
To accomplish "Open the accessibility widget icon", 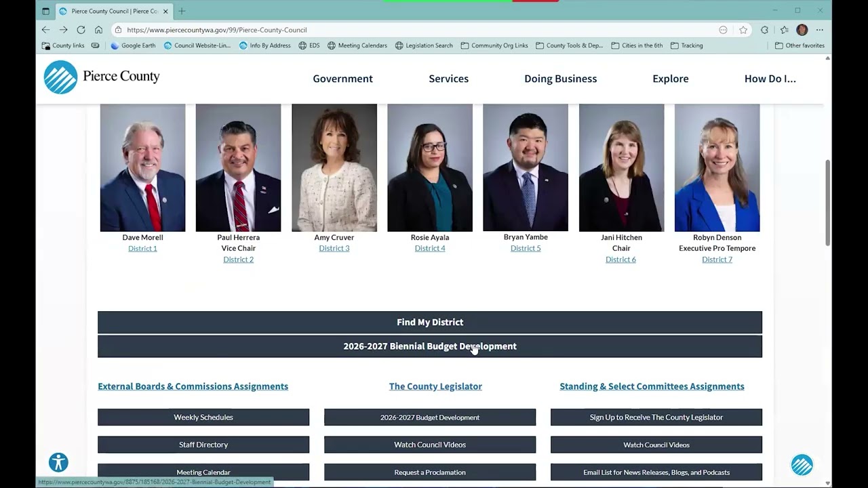I will coord(58,462).
